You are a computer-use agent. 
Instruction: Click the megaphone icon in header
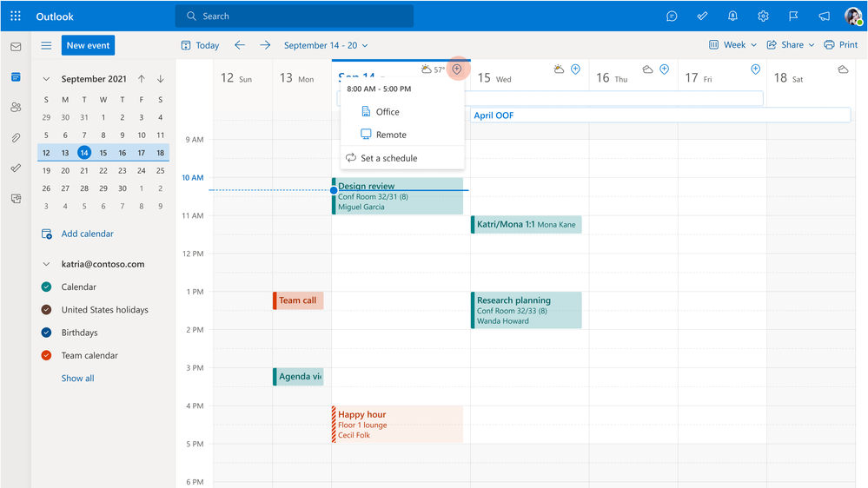[825, 16]
